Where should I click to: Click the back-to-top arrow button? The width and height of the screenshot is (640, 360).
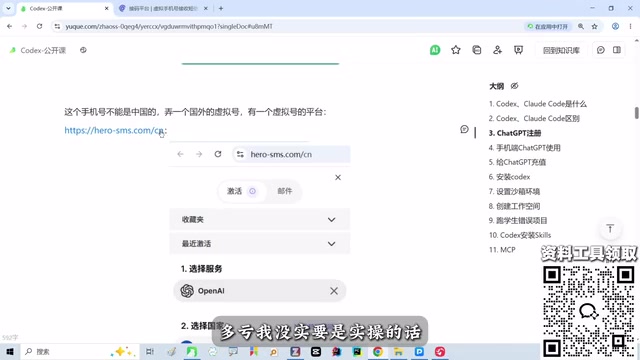[x=610, y=229]
